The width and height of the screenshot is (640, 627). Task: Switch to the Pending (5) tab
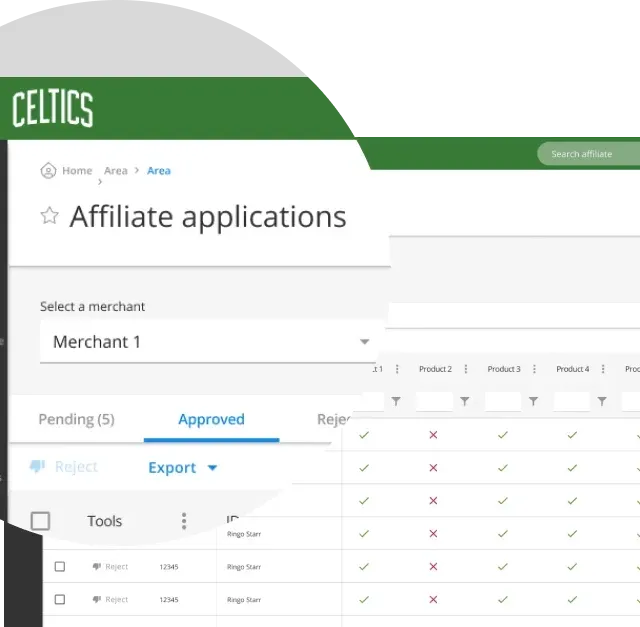click(76, 419)
